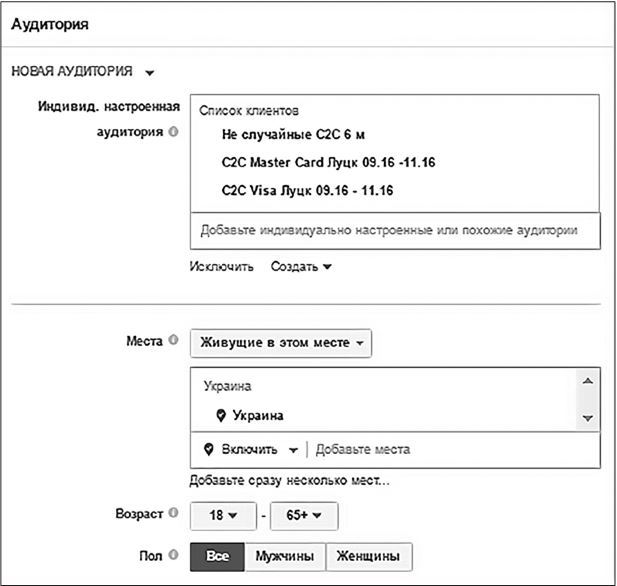Select Все gender option

[217, 555]
